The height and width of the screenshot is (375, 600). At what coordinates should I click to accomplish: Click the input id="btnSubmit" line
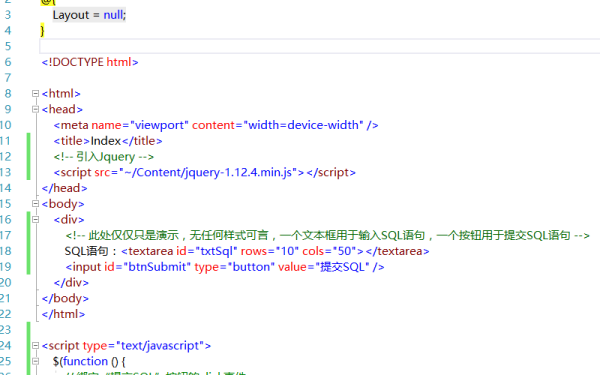[225, 267]
